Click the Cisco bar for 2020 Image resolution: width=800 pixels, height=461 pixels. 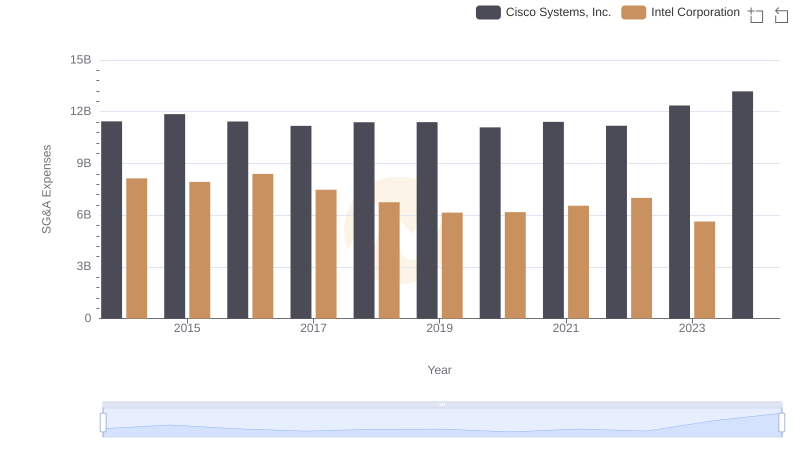(x=490, y=223)
